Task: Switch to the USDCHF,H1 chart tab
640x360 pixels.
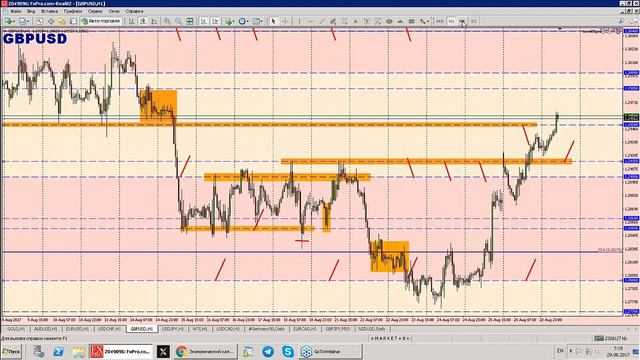Action: pos(109,329)
